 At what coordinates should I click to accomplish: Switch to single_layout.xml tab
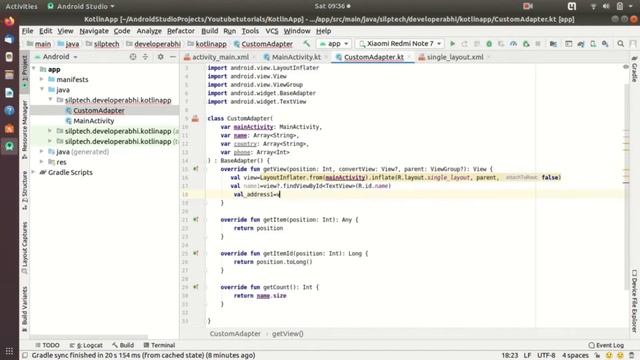tap(454, 57)
